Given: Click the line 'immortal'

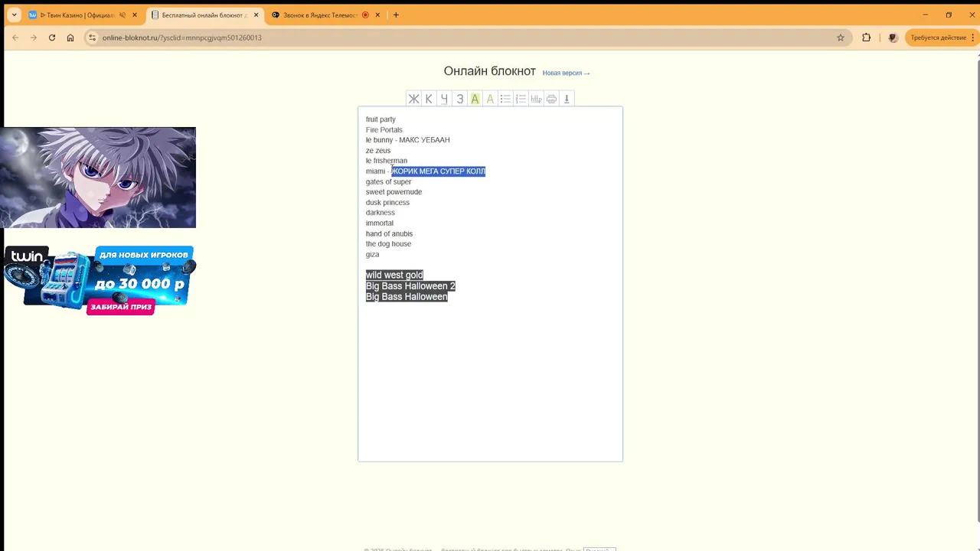Looking at the screenshot, I should [380, 223].
